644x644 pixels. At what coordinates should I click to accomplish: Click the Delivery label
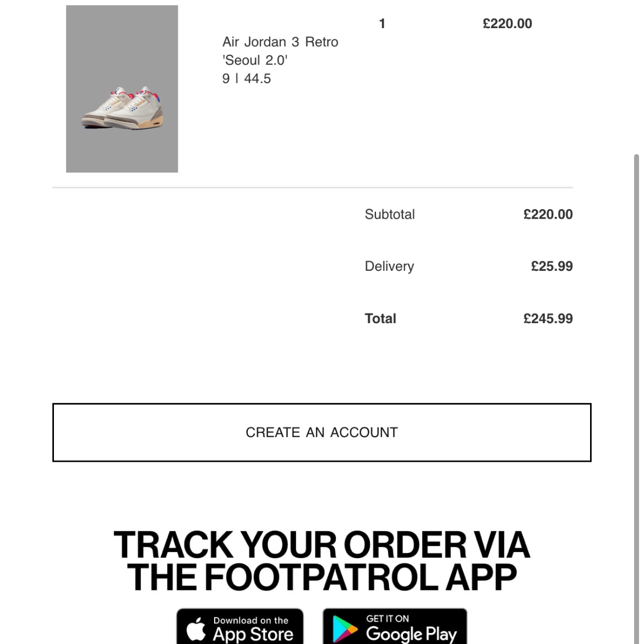pos(389,266)
